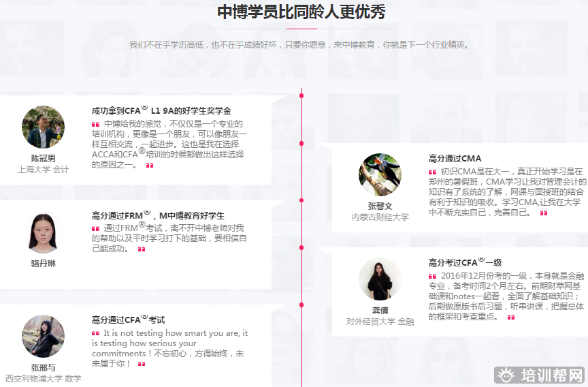The height and width of the screenshot is (387, 588).
Task: Open the "成功拿到CFA L1 9A的好学生奖学金" title
Action: click(161, 110)
